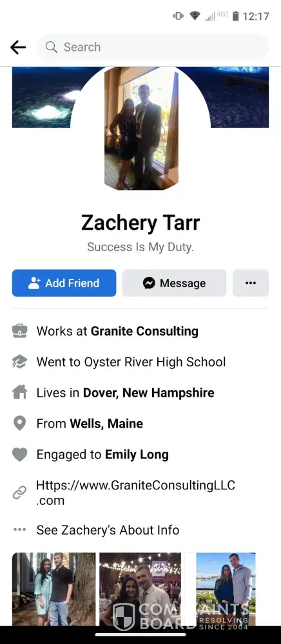Click the graduation cap education icon

point(20,362)
